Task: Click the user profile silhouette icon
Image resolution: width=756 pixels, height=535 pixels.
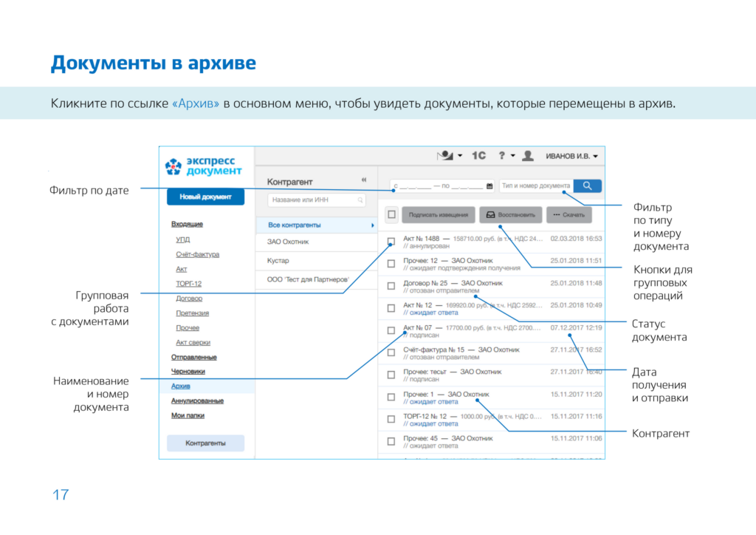Action: 528,155
